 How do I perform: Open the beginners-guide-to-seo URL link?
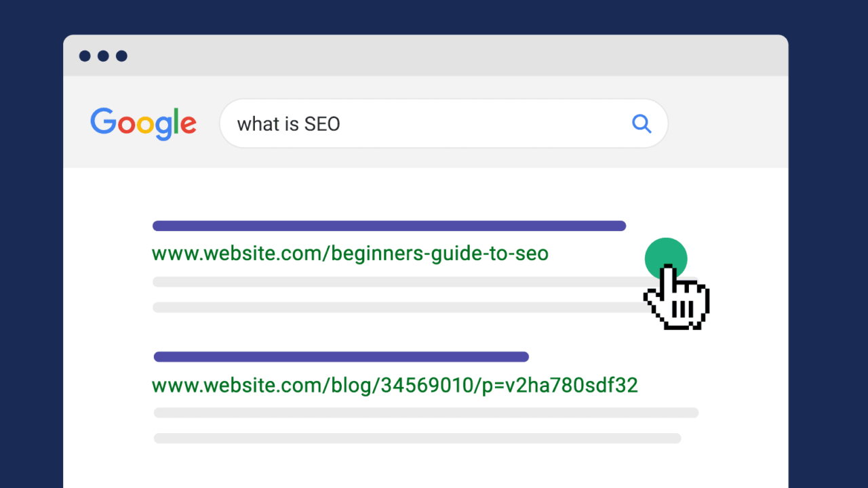click(x=350, y=254)
